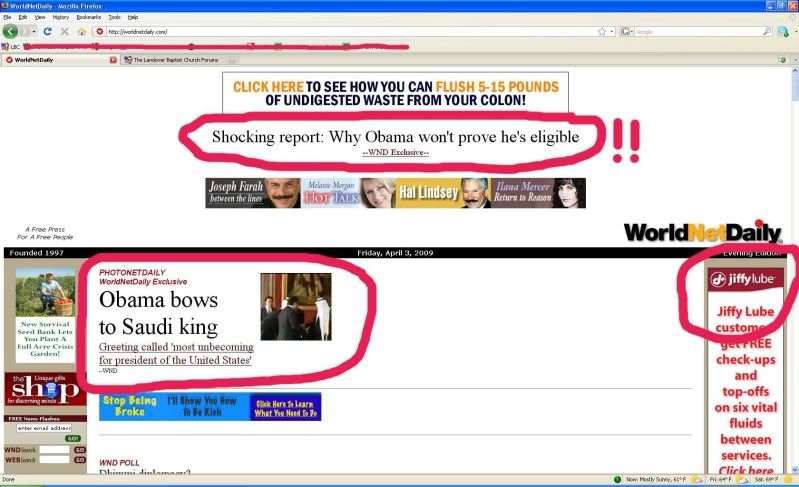Image resolution: width=799 pixels, height=487 pixels.
Task: Click the site identity icon in address bar
Action: (x=100, y=32)
